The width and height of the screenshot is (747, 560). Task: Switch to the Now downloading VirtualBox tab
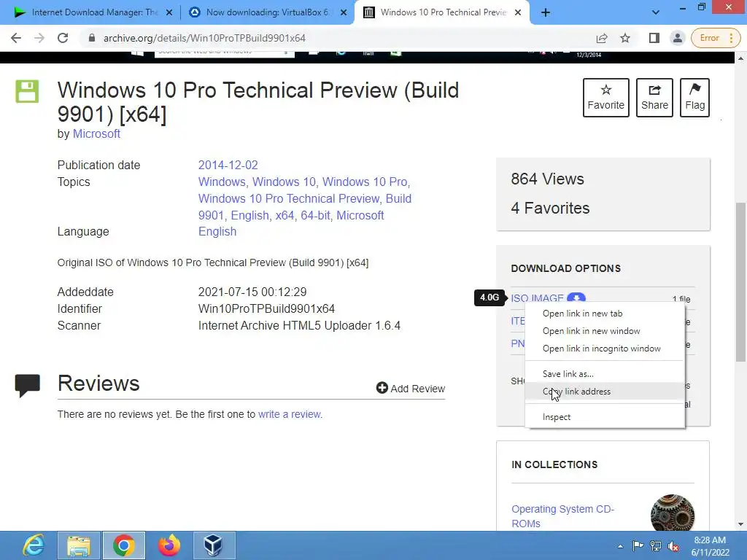coord(267,13)
